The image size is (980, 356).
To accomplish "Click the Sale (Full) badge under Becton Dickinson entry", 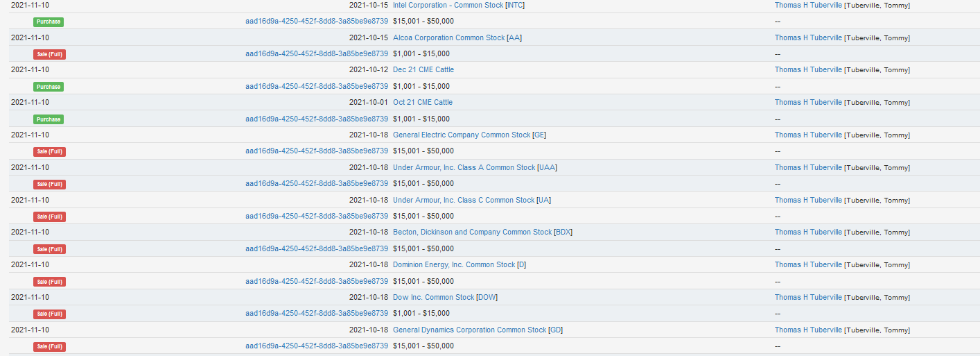I will [49, 249].
